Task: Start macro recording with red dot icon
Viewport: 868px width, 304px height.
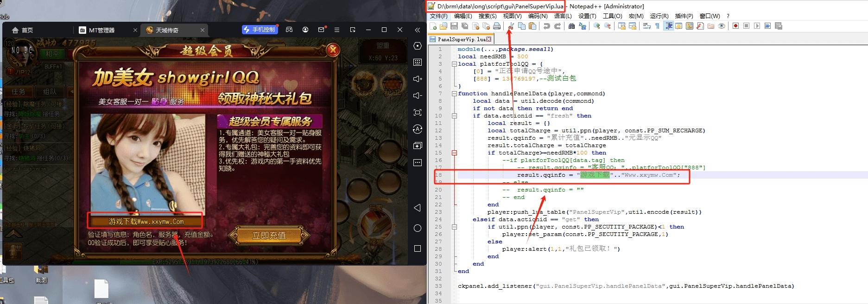Action: click(735, 26)
